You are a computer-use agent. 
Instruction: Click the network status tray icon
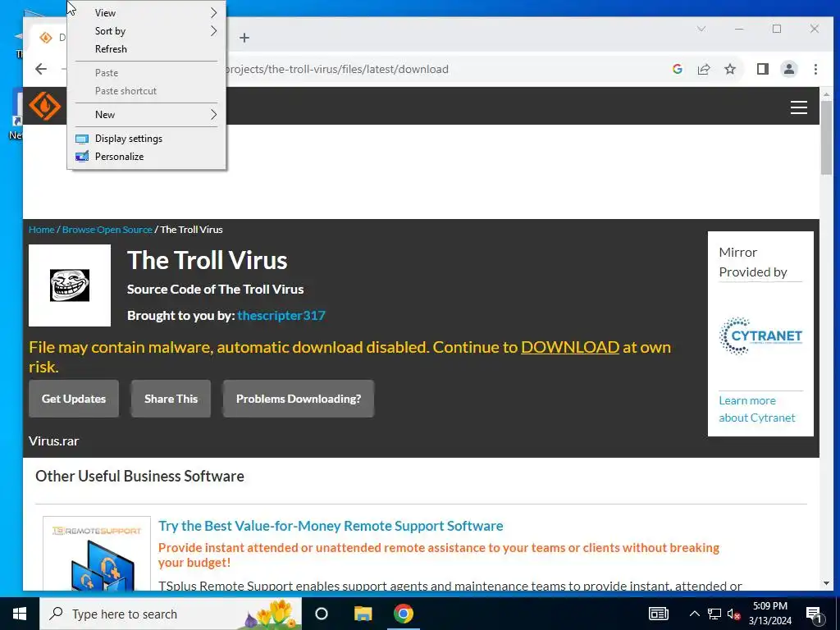[714, 614]
